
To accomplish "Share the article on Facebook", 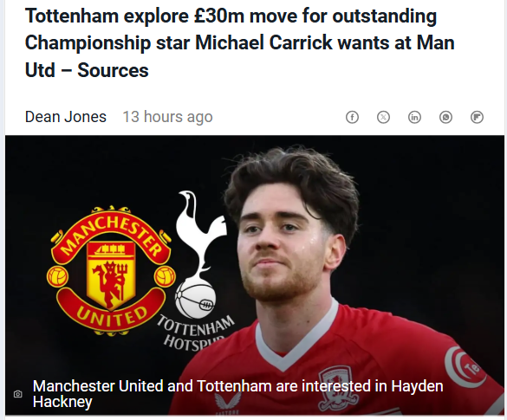I will [x=352, y=117].
